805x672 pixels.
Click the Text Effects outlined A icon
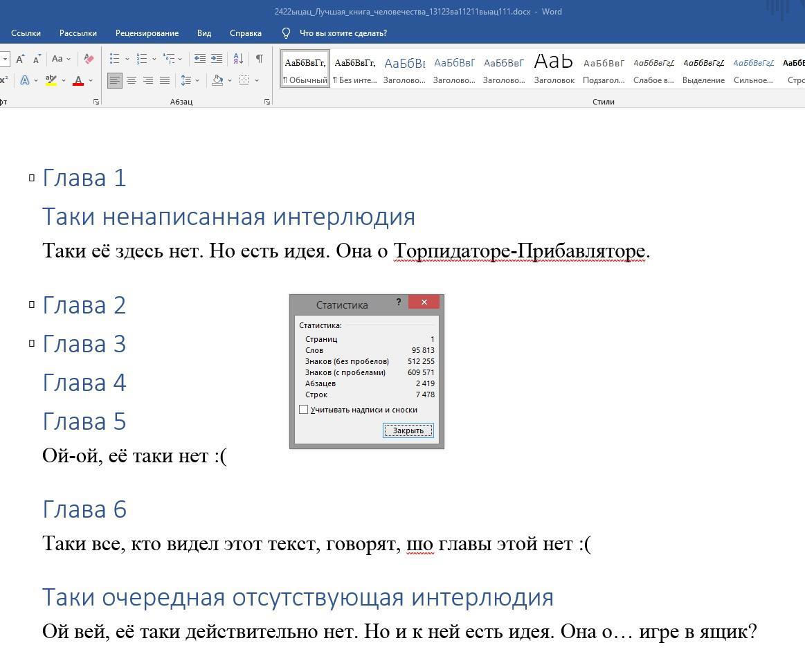(25, 80)
